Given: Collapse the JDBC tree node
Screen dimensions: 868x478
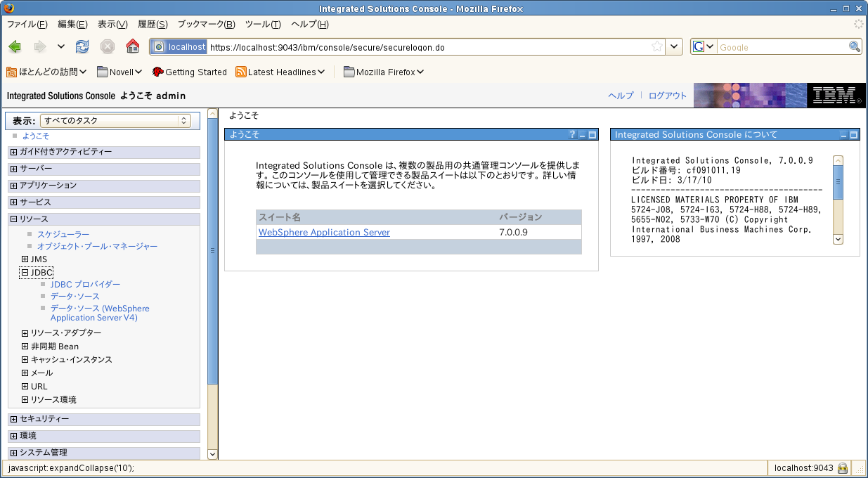Looking at the screenshot, I should 25,273.
